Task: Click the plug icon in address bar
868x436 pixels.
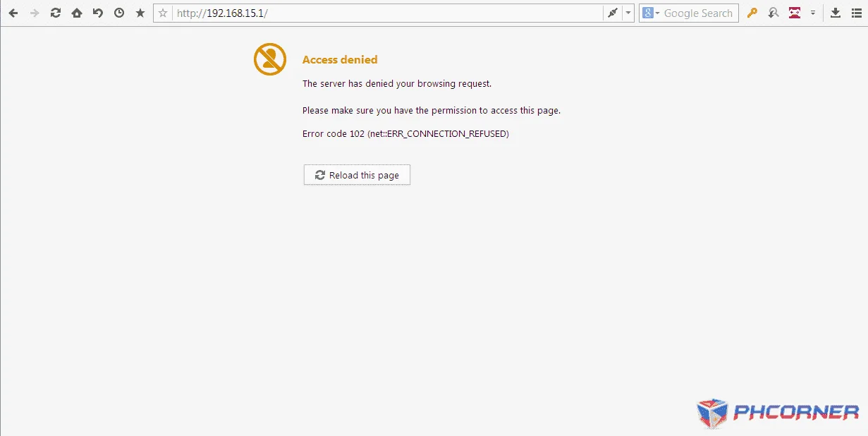Action: 612,13
